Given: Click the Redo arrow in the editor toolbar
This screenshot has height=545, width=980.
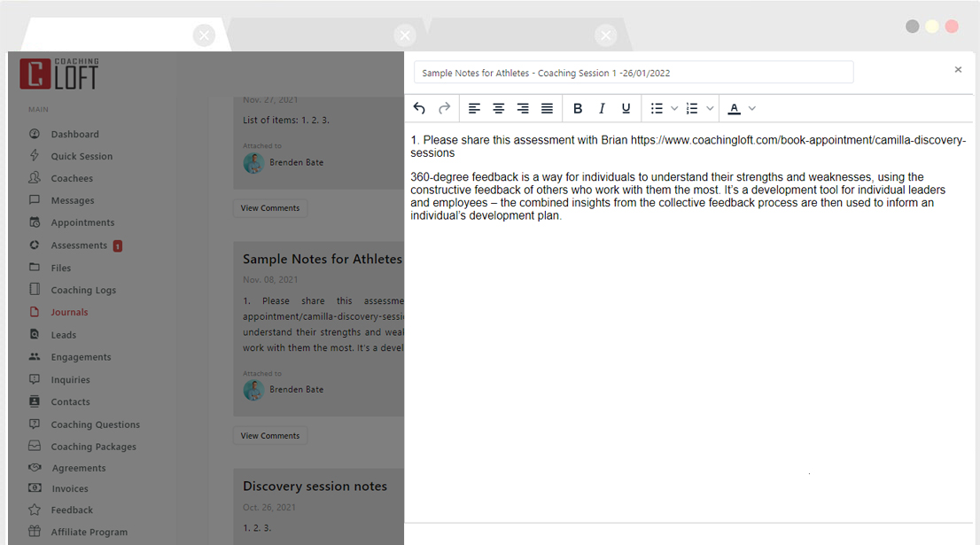Looking at the screenshot, I should click(445, 108).
